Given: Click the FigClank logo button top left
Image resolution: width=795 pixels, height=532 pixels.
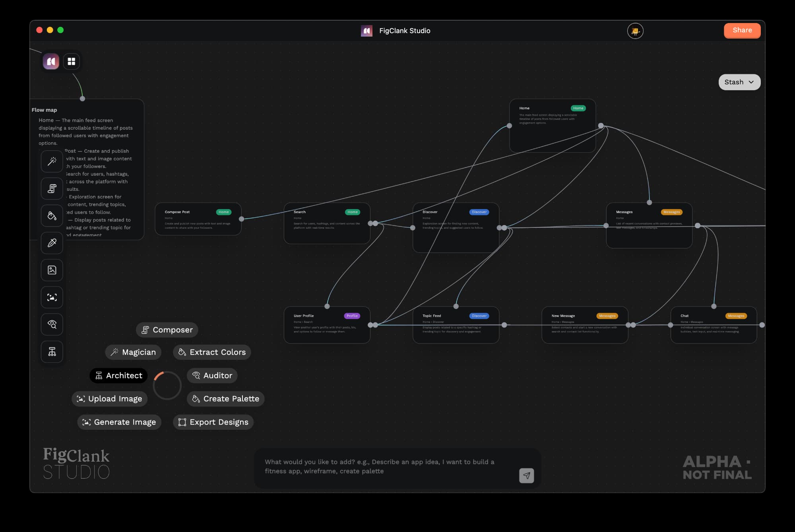Looking at the screenshot, I should 51,61.
